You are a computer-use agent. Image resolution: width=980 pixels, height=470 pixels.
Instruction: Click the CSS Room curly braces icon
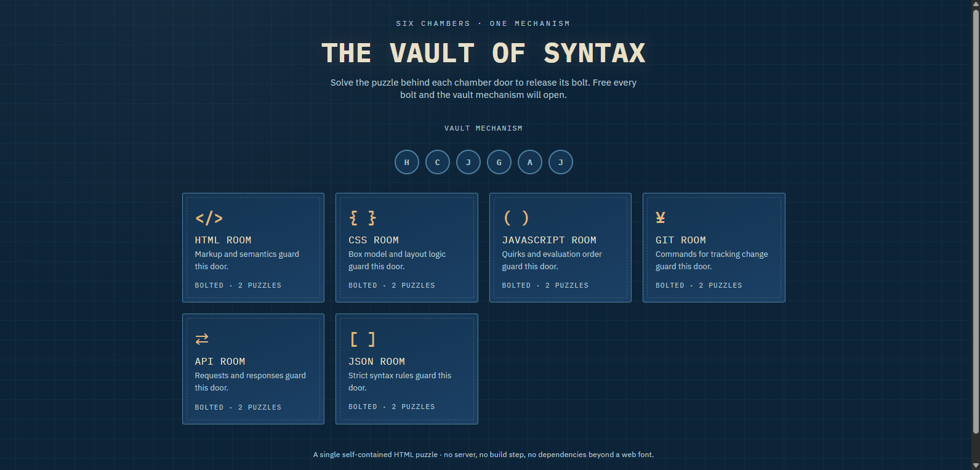pyautogui.click(x=363, y=218)
